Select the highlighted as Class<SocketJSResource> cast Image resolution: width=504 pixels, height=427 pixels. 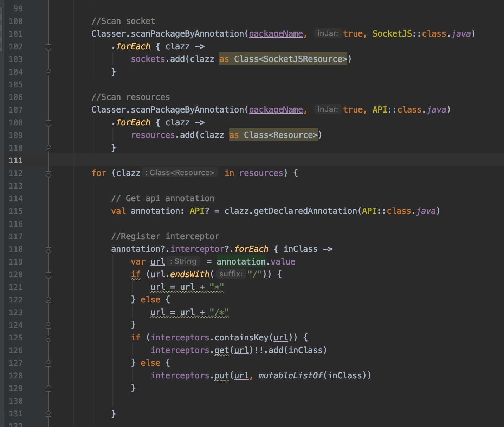[x=283, y=59]
